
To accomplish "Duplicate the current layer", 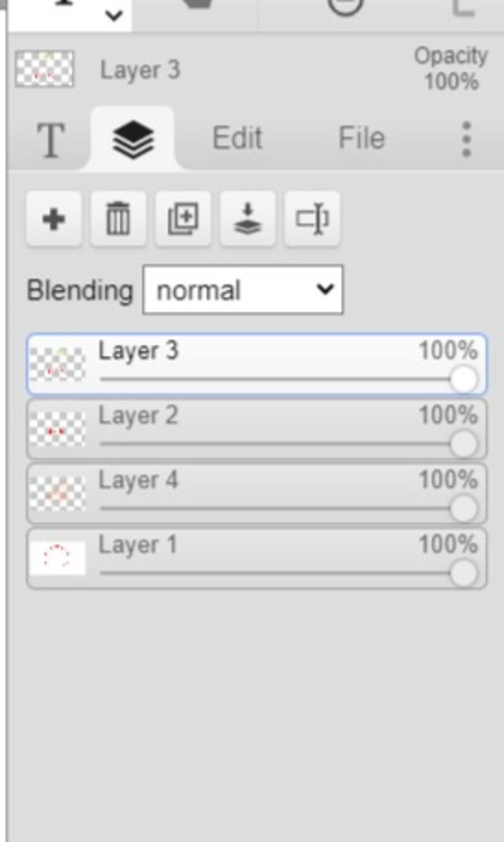I will tap(183, 219).
